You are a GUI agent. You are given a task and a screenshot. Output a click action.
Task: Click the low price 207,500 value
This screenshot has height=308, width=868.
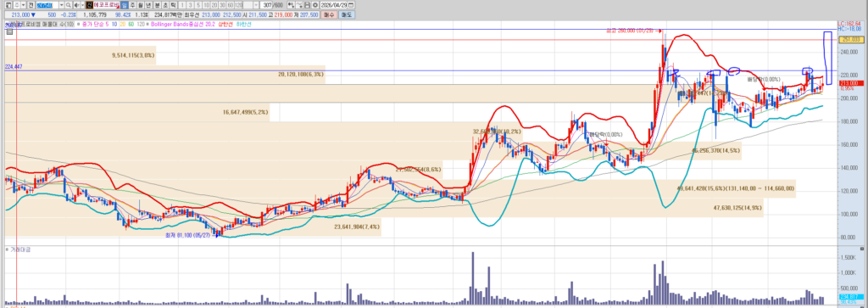pyautogui.click(x=309, y=15)
